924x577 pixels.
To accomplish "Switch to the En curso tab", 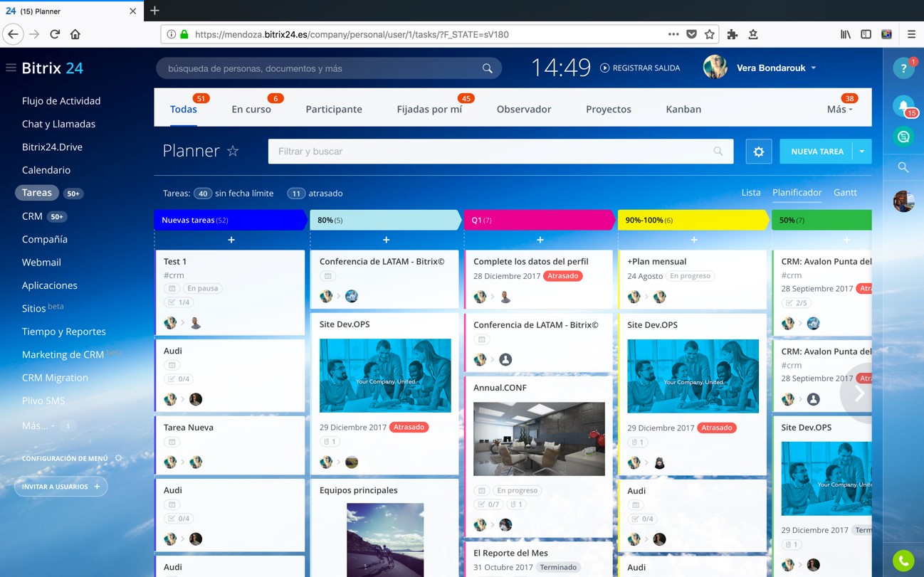I will (251, 110).
